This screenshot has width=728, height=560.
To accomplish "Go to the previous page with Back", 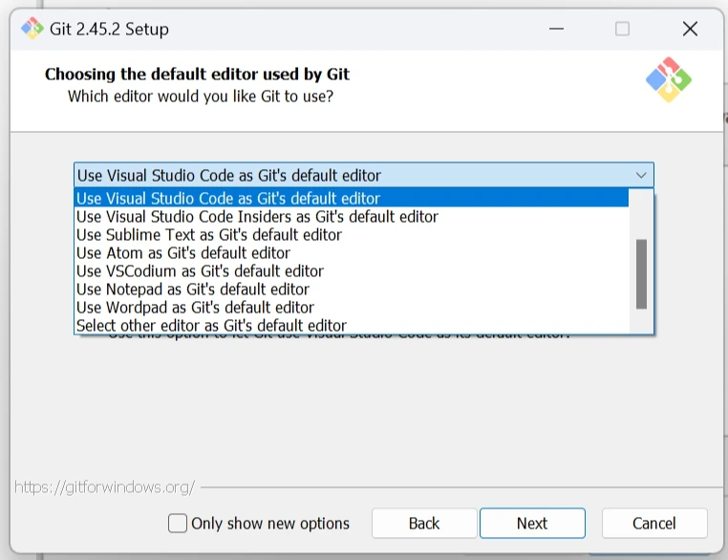I will coord(424,524).
